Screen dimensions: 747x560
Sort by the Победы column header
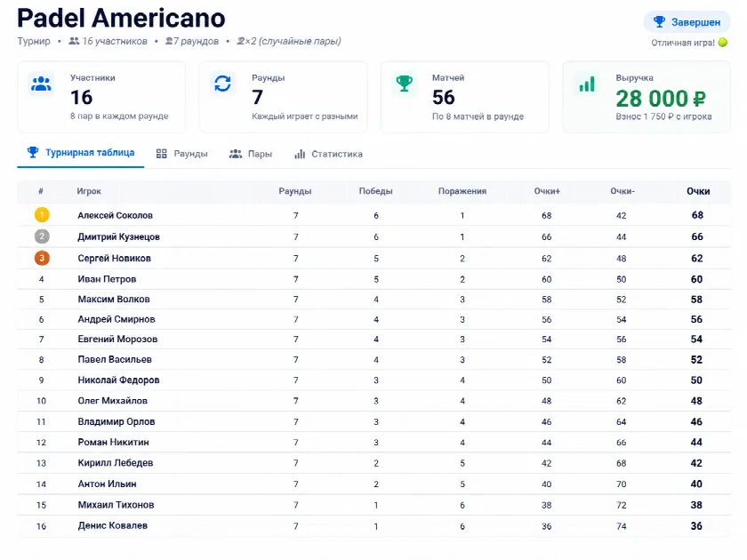click(376, 191)
